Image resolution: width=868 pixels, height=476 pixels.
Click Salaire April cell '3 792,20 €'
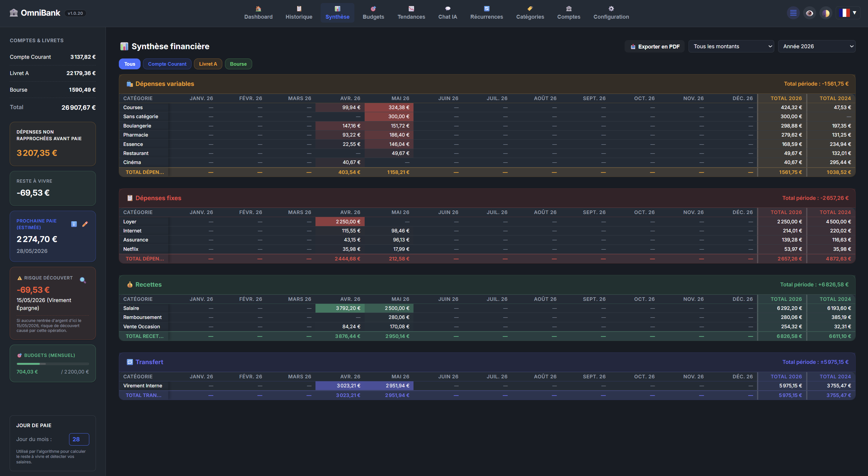(x=340, y=308)
